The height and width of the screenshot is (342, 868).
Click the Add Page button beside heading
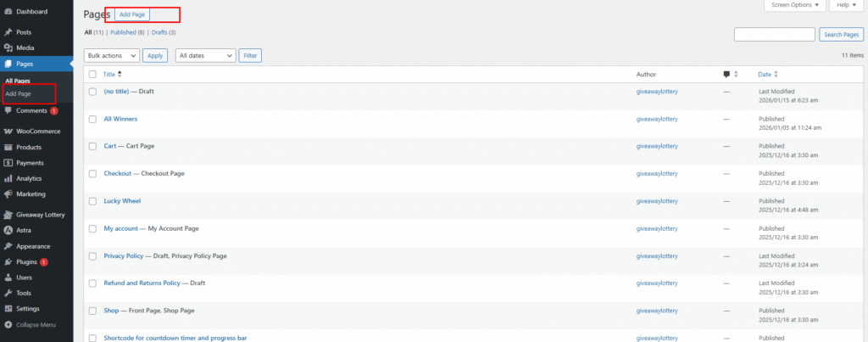(132, 14)
